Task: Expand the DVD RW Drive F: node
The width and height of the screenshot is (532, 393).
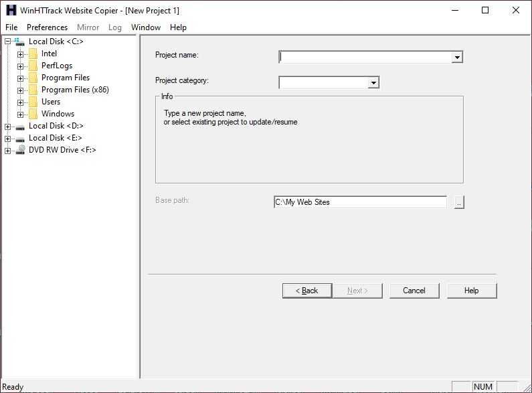Action: (8, 151)
